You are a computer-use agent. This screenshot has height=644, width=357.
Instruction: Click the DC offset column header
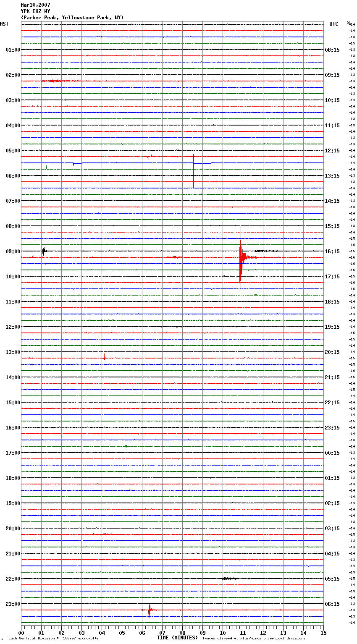[x=349, y=23]
